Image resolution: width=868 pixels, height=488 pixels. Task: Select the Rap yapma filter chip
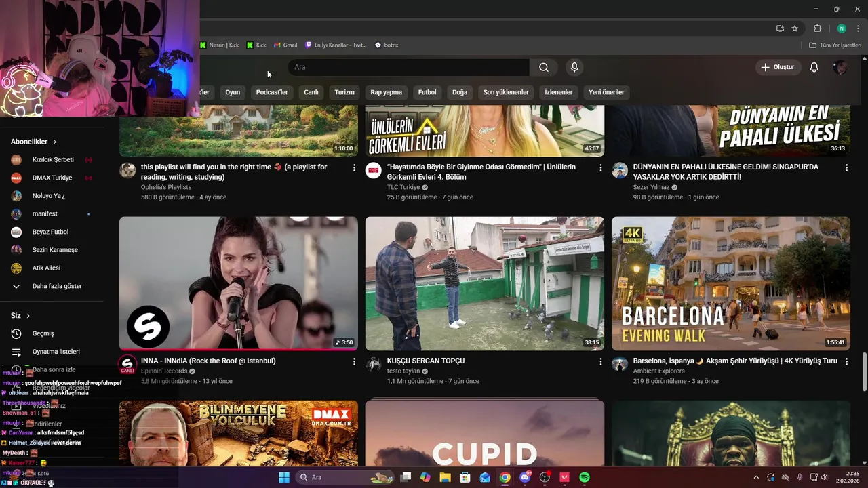coord(387,92)
